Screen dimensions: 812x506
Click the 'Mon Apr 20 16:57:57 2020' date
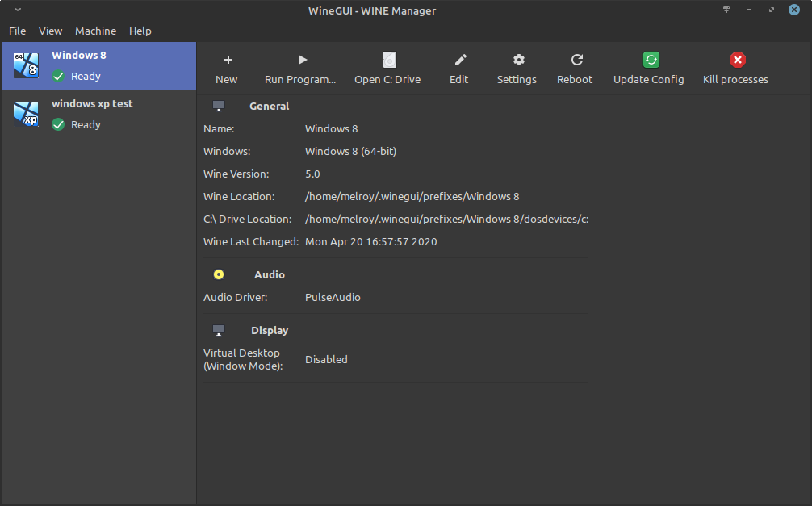(371, 242)
